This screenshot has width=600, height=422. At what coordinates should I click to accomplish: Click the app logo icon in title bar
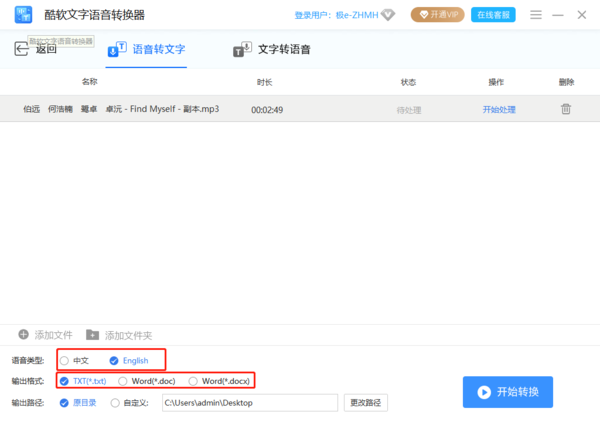coord(21,15)
